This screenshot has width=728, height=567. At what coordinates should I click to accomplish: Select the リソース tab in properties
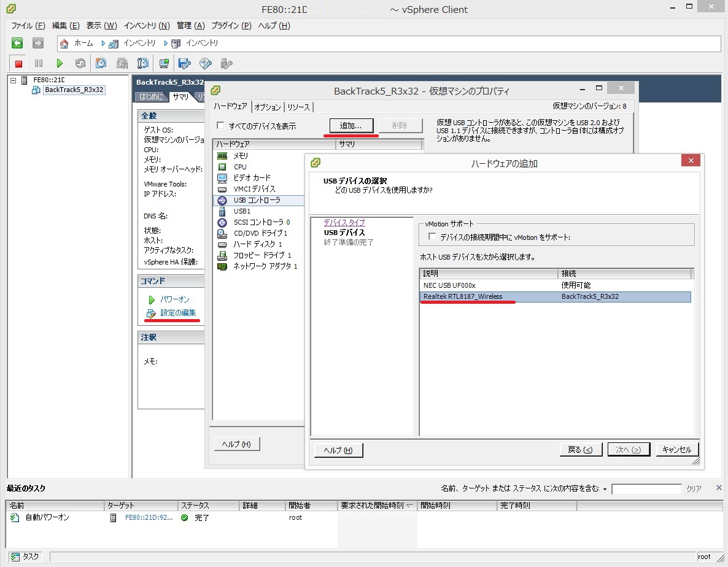[x=298, y=107]
